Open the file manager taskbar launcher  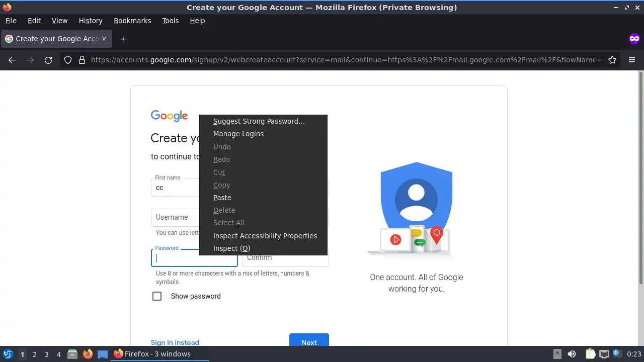(x=72, y=354)
